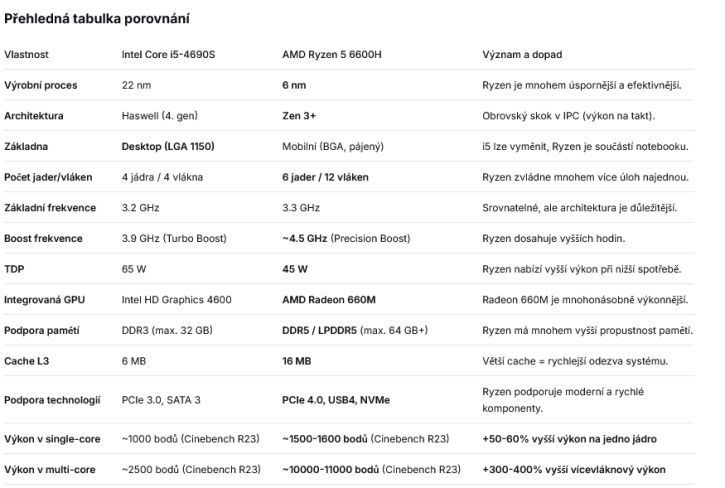This screenshot has width=725, height=488.
Task: Select the "AMD Ryzen 5 6600H" column header
Action: click(x=332, y=54)
